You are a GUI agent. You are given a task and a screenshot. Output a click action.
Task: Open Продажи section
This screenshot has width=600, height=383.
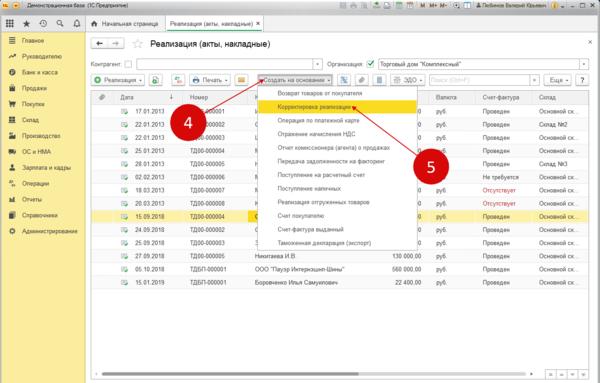(x=34, y=88)
